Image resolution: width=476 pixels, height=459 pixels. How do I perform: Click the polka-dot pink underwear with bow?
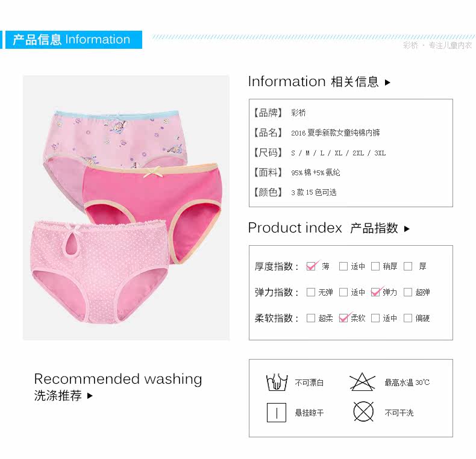tap(99, 272)
